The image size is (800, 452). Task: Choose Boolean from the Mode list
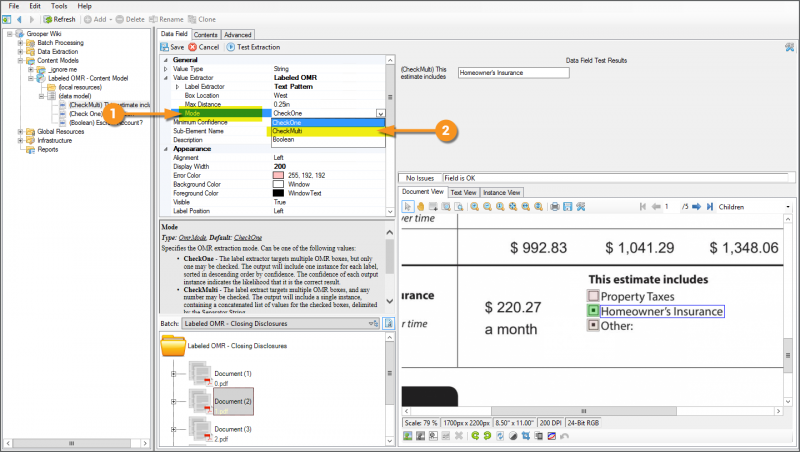(328, 139)
